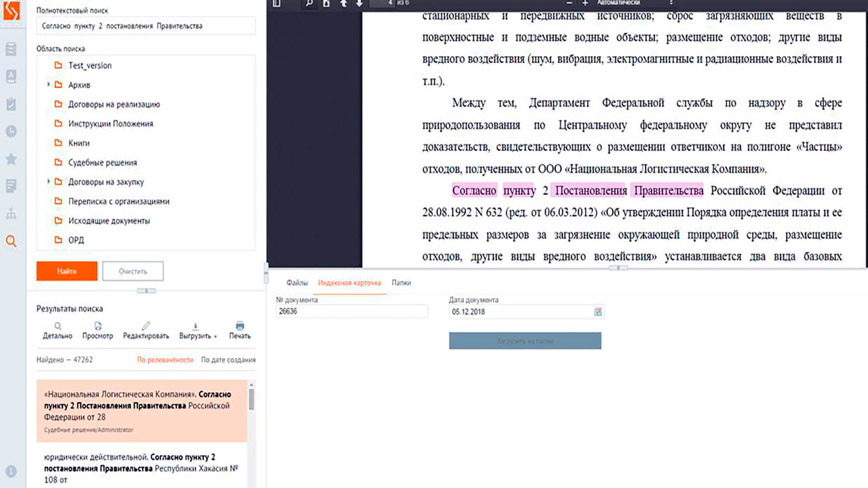Click the Детально magnifier icon
The width and height of the screenshot is (868, 488).
point(57,326)
